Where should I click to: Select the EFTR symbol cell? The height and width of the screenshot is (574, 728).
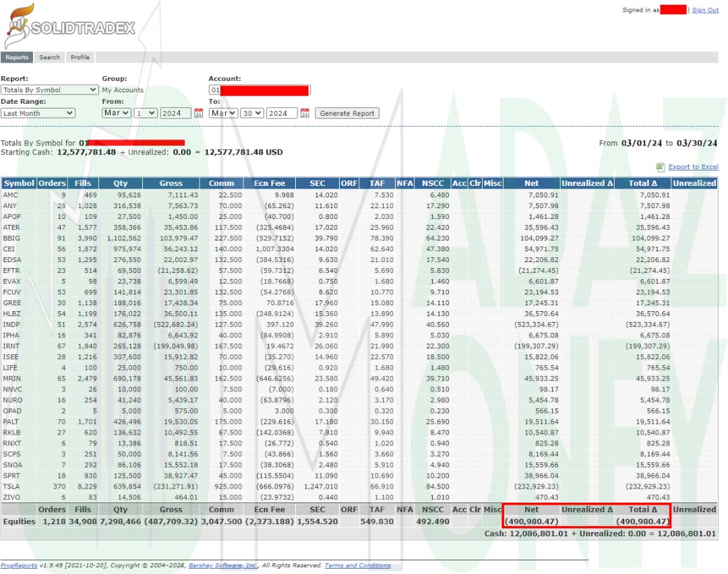(11, 271)
